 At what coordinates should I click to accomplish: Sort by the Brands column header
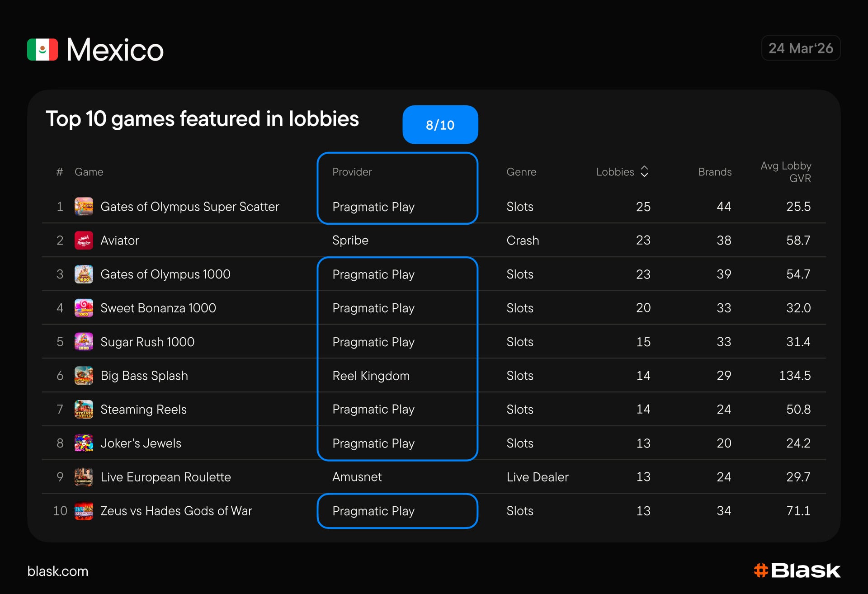[x=714, y=172]
